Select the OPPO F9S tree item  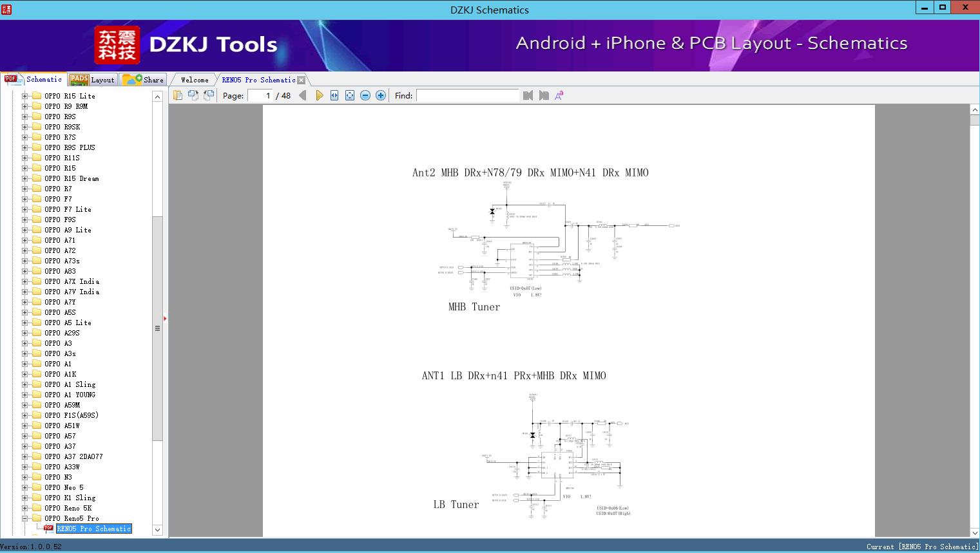coord(60,220)
